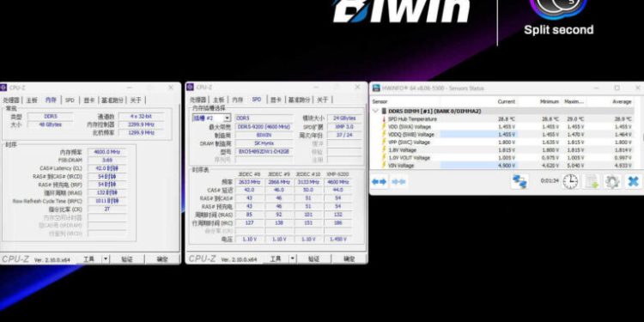Open HWiNFO sensor settings gear icon
Viewport: 644px width, 322px height.
click(612, 181)
